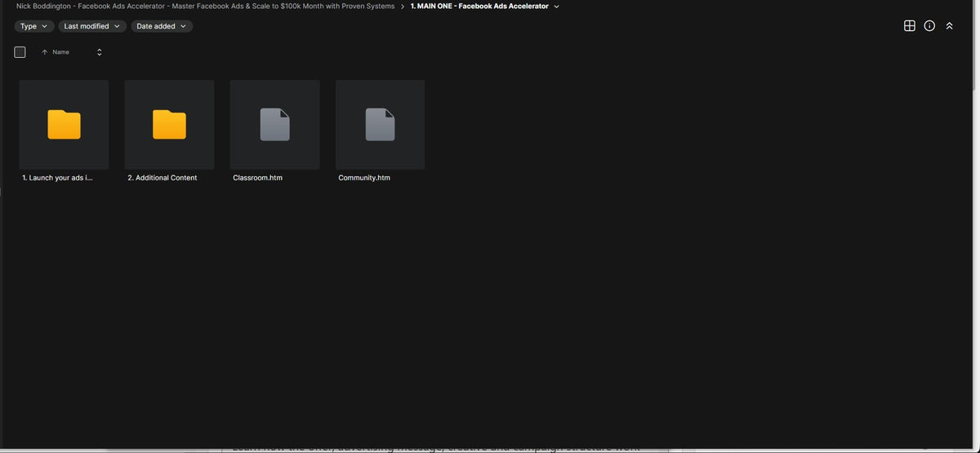This screenshot has height=453, width=980.
Task: Open the '2. Additional Content' folder thumbnail
Action: pyautogui.click(x=169, y=125)
